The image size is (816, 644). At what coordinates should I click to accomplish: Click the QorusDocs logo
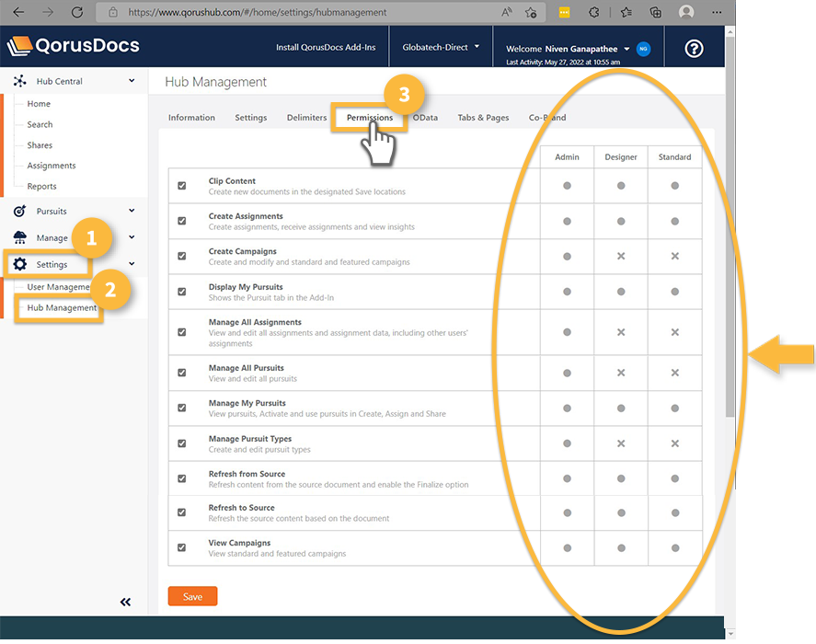tap(74, 46)
